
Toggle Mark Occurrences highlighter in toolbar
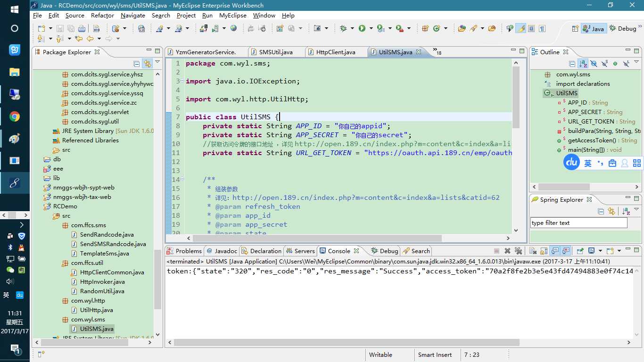(520, 28)
